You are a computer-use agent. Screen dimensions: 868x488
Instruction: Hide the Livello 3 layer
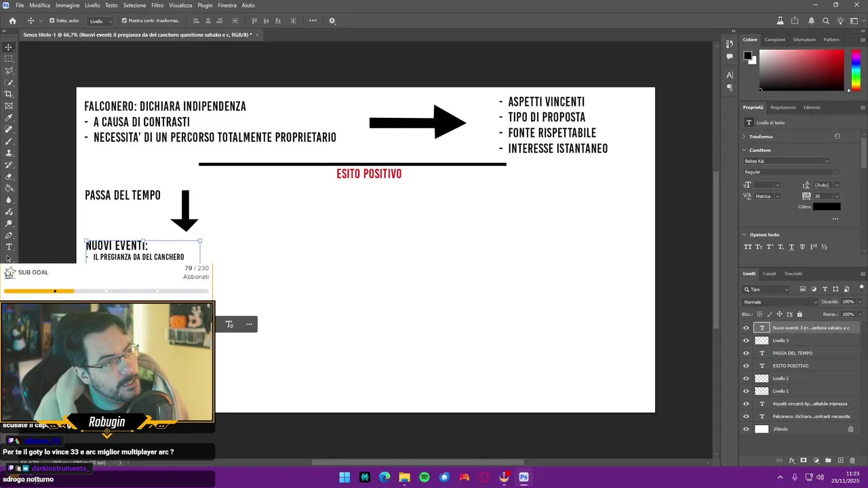746,340
